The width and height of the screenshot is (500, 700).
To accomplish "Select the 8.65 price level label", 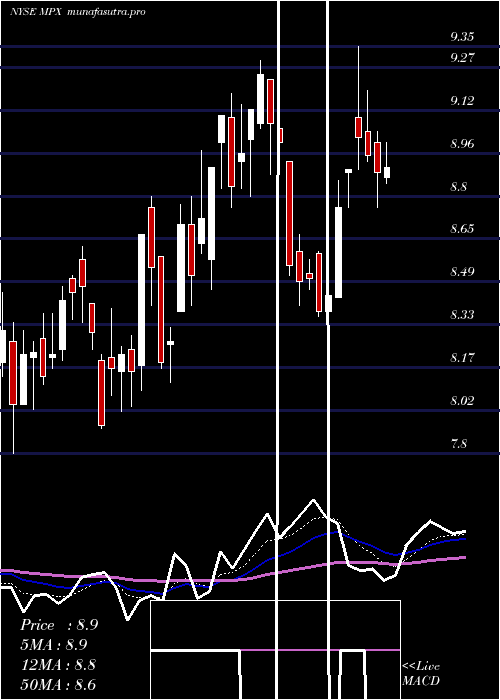I will coord(462,229).
